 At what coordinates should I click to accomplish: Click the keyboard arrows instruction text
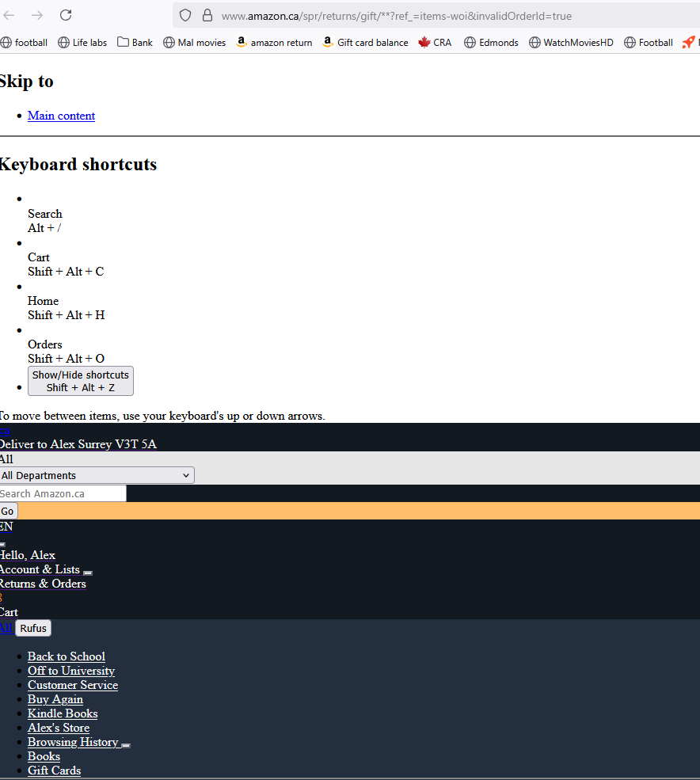162,416
